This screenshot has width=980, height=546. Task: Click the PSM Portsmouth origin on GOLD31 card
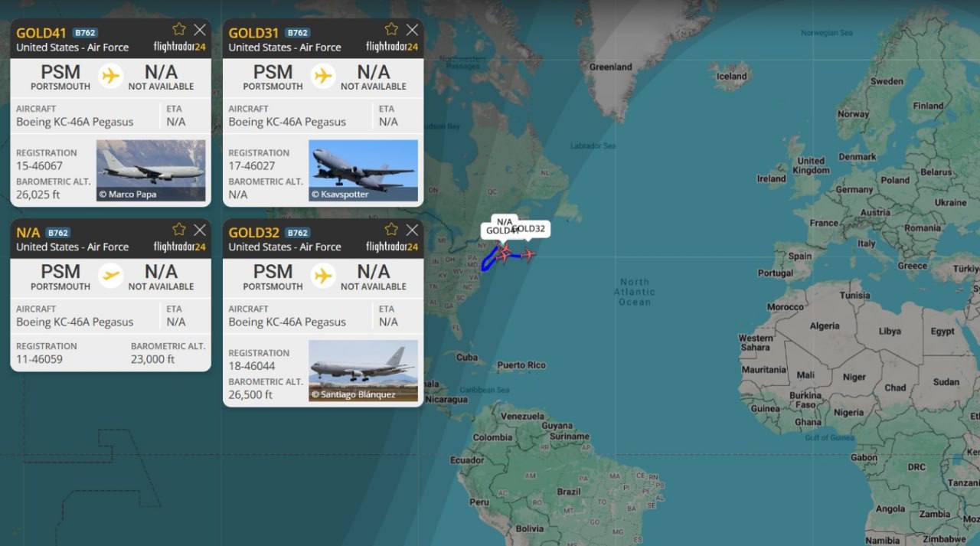(273, 77)
